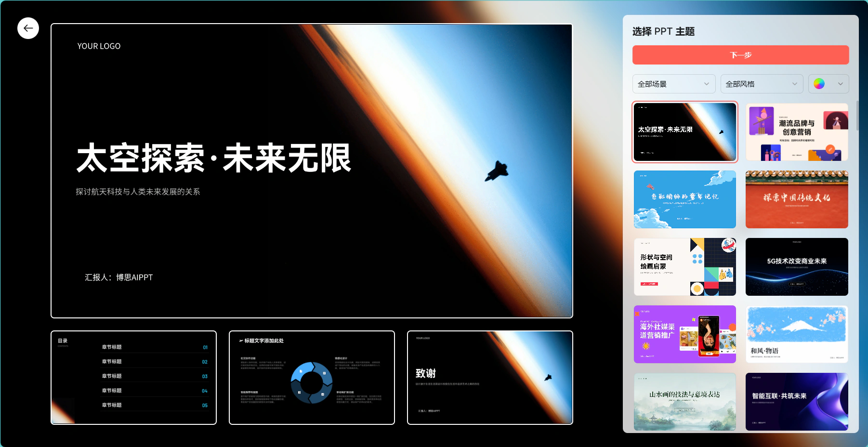Open the 标题文字添加此处 diagram slide preview

[312, 378]
